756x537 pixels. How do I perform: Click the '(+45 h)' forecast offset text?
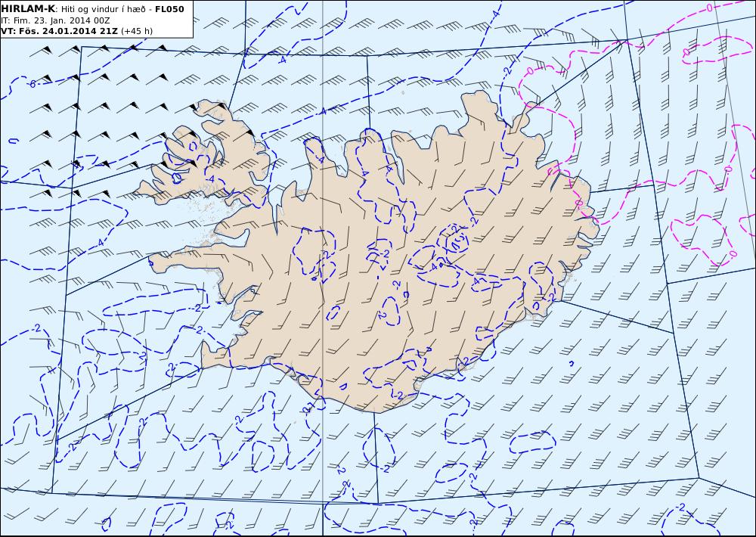pyautogui.click(x=136, y=31)
